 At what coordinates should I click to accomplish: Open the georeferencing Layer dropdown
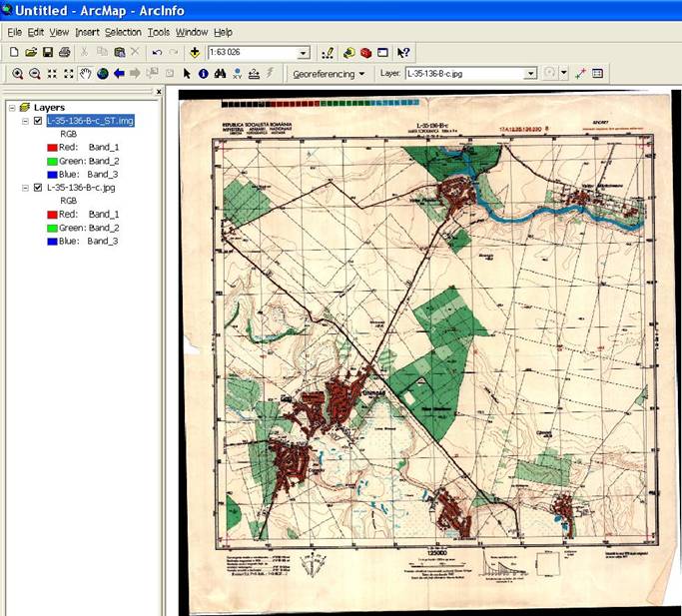pos(531,74)
